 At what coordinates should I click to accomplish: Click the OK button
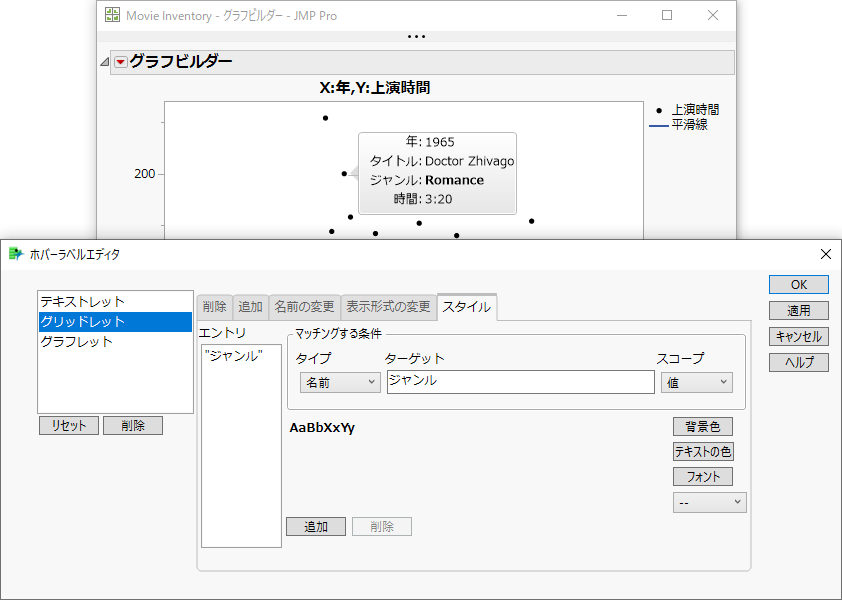click(798, 284)
